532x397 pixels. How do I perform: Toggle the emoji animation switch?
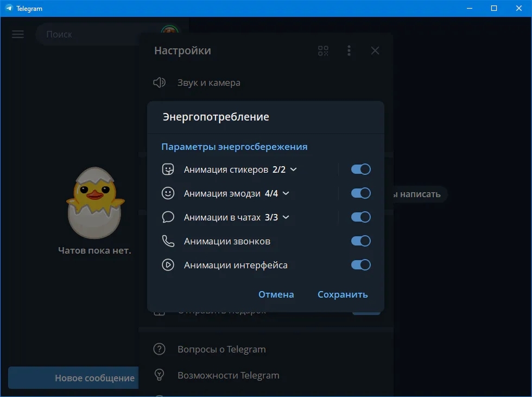(x=360, y=193)
